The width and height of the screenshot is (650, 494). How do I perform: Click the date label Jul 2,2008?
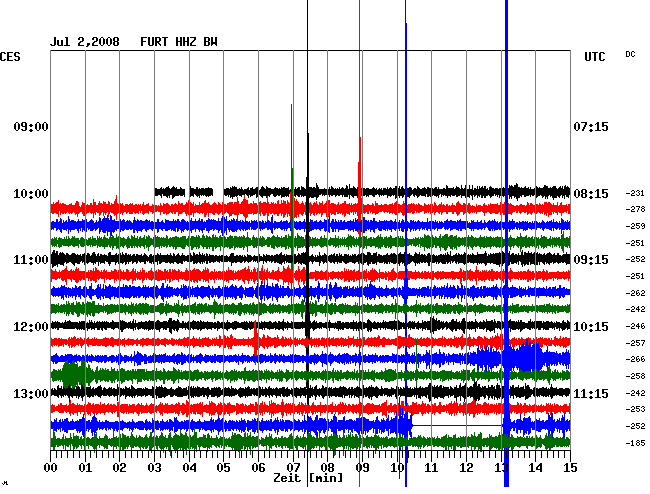coord(85,42)
